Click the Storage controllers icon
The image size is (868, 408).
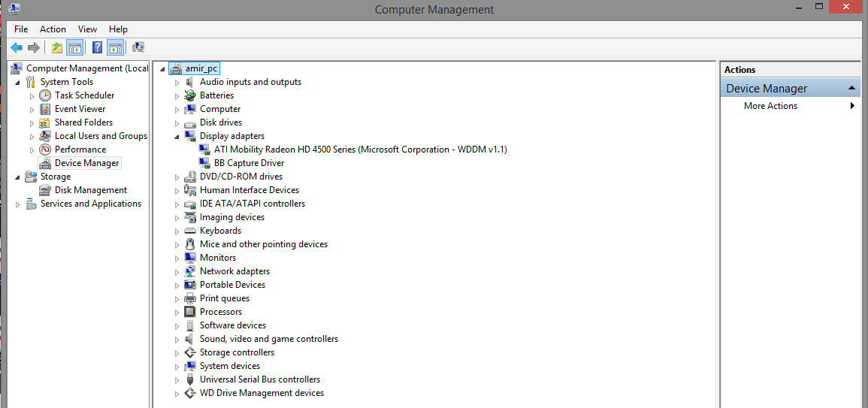(190, 352)
